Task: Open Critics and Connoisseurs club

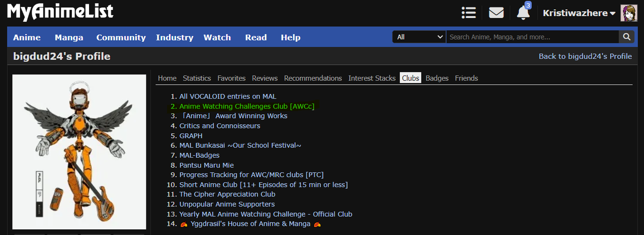Action: 220,126
